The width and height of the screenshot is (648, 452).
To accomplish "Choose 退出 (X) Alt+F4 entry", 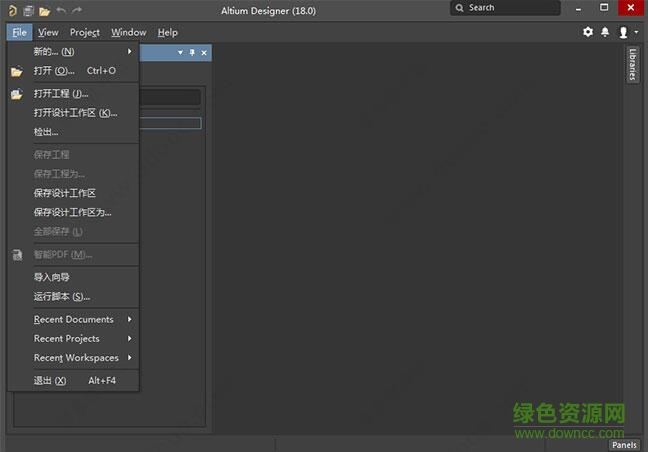I will tap(73, 381).
